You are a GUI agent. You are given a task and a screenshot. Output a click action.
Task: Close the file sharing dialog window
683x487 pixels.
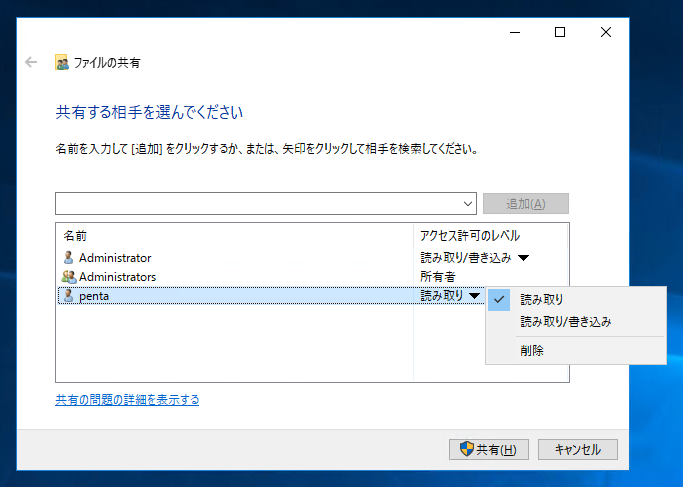[605, 32]
